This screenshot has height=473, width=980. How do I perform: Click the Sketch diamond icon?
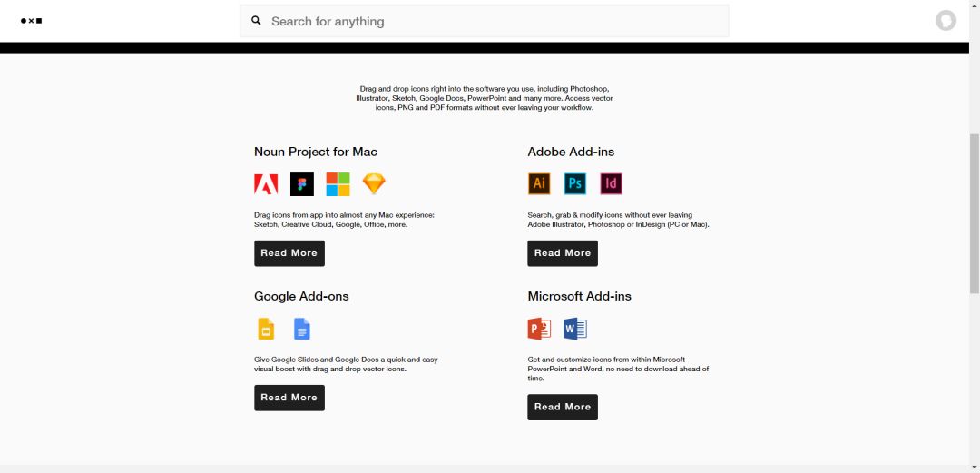pyautogui.click(x=374, y=184)
